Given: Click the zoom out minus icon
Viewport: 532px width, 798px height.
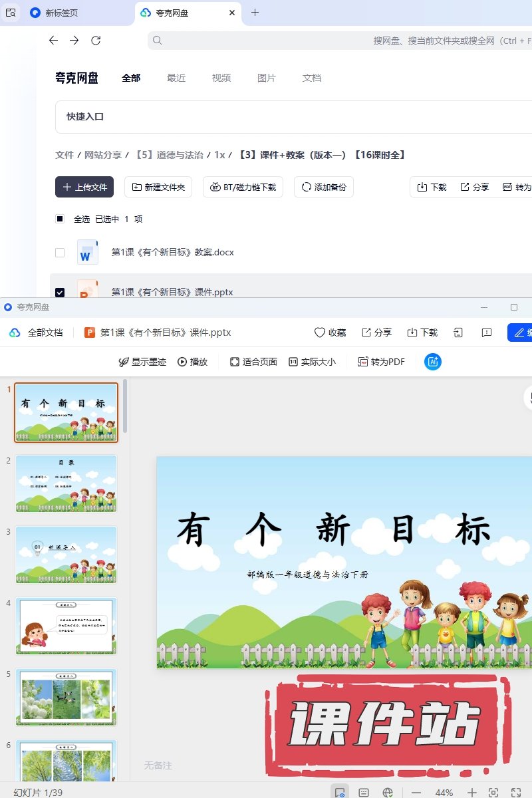Looking at the screenshot, I should pos(416,792).
